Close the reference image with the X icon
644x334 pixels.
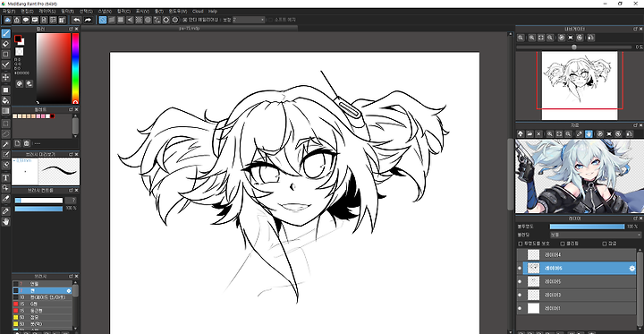tap(538, 133)
